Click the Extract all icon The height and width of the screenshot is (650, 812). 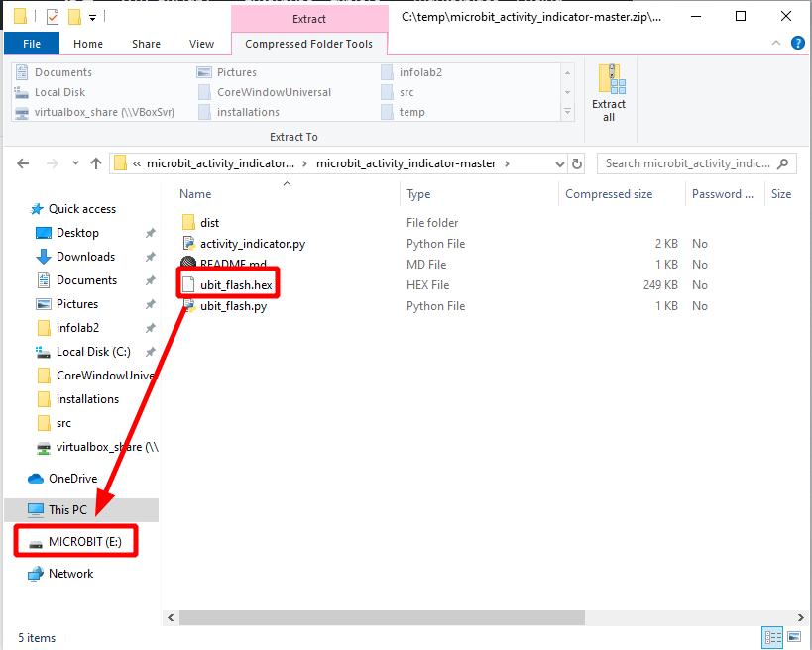click(608, 93)
